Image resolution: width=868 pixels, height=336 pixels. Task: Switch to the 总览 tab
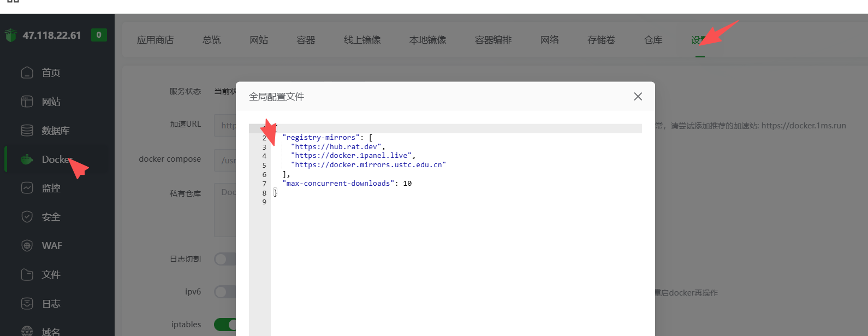[x=211, y=40]
